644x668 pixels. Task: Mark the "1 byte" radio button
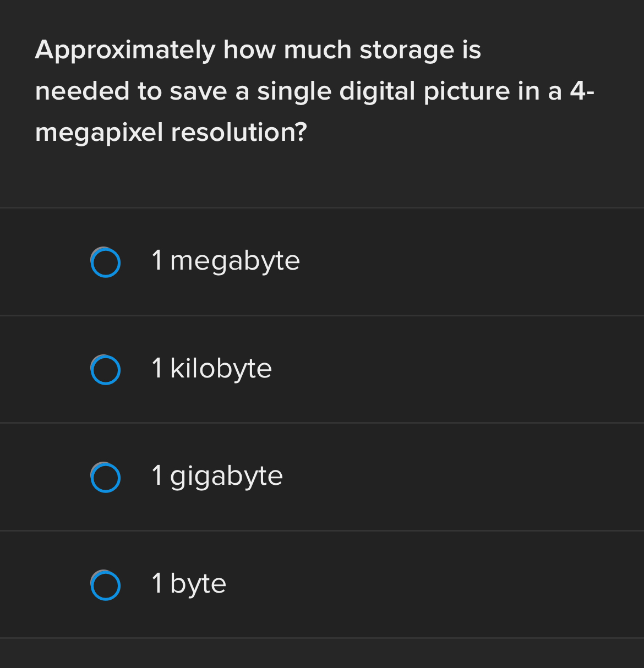(105, 585)
